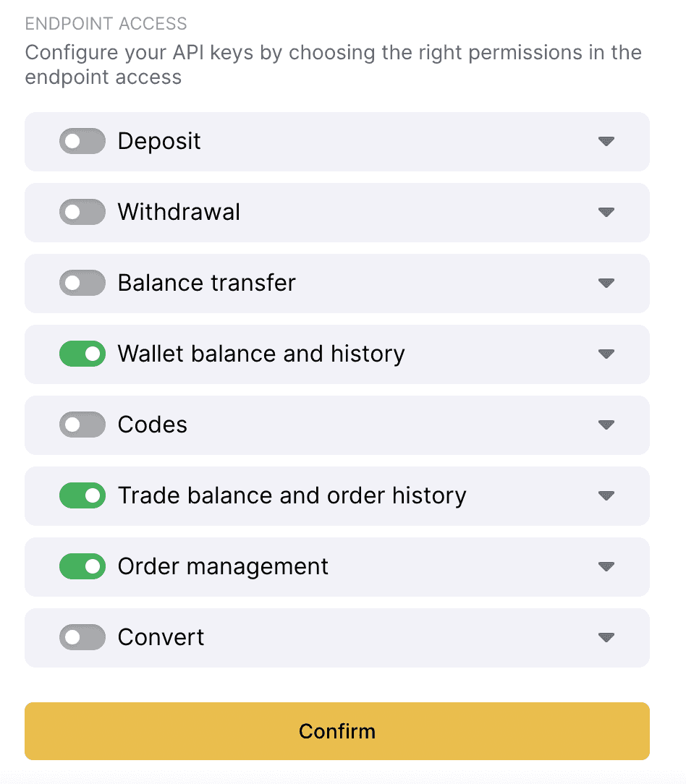Expand the Deposit section arrow
Viewport: 686px width, 784px height.
[x=606, y=142]
